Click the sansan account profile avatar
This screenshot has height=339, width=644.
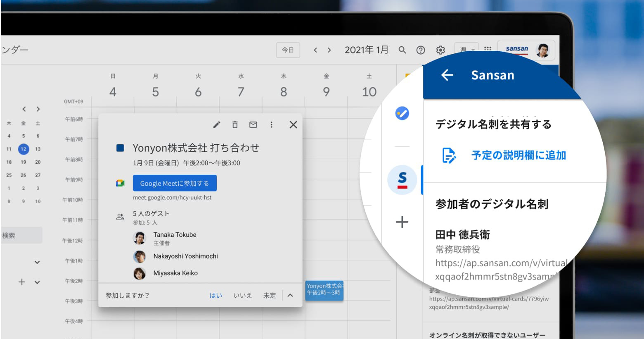pos(542,50)
